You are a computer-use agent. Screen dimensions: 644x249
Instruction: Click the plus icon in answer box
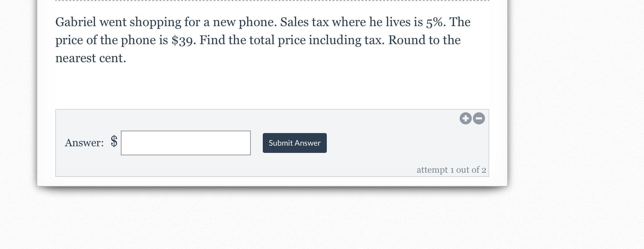[x=465, y=118]
